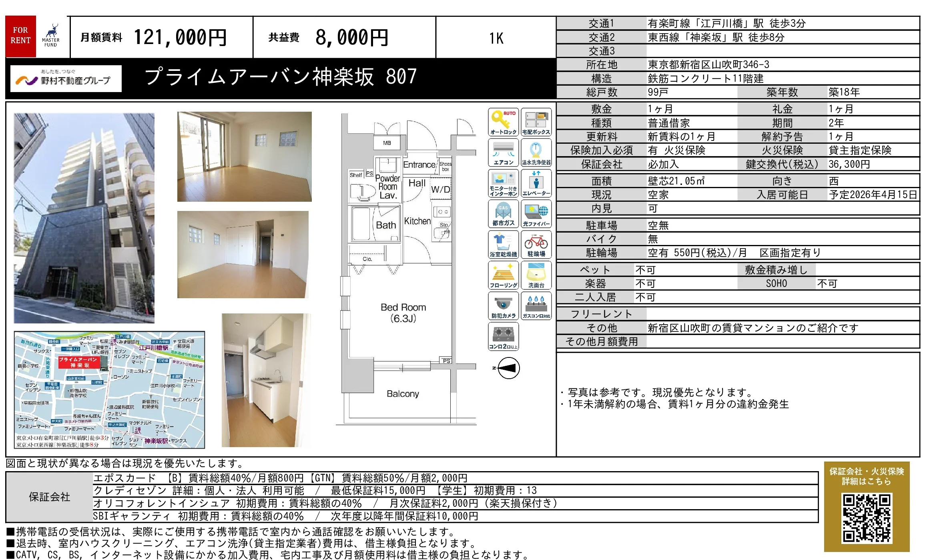The height and width of the screenshot is (560, 927).
Task: Select the エアコン air conditioner icon
Action: click(x=504, y=152)
